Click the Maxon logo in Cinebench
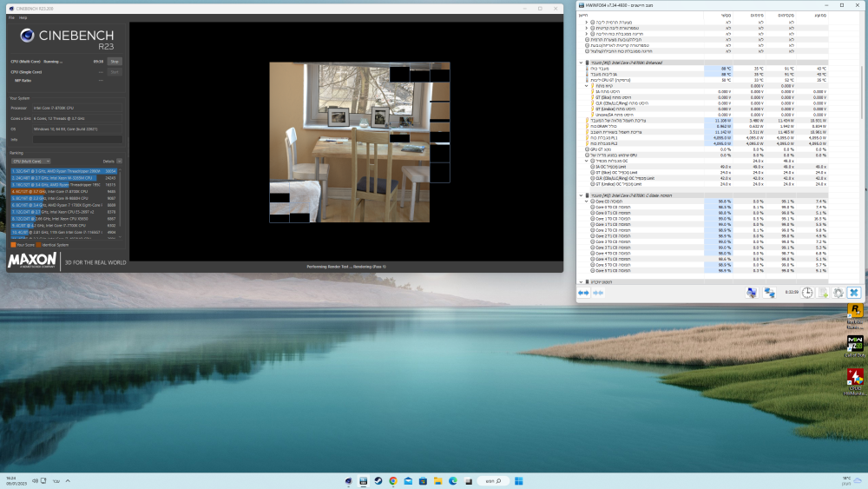Screen dimensions: 868x489 coord(31,261)
